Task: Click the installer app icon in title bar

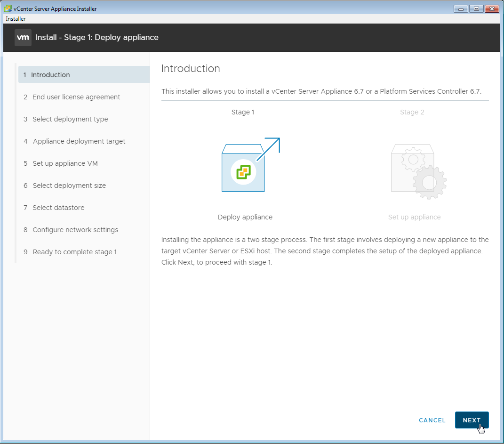Action: click(x=8, y=8)
